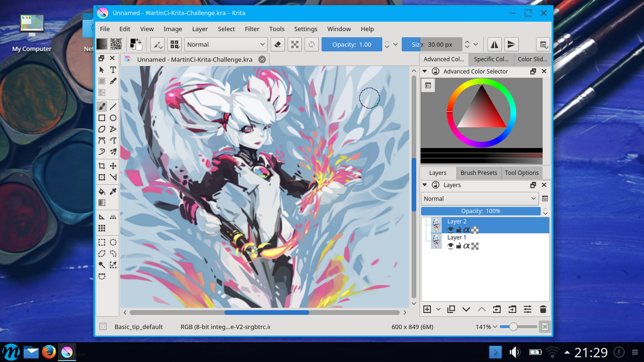
Task: Select the Contiguous Selection magic wand
Action: (x=102, y=265)
